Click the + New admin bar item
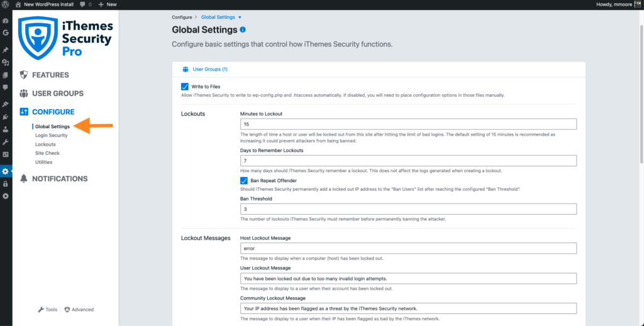 coord(108,4)
